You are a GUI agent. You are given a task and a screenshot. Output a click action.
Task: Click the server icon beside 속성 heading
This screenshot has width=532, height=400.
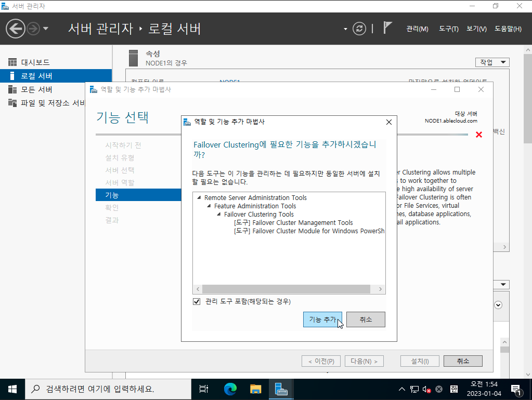[133, 58]
